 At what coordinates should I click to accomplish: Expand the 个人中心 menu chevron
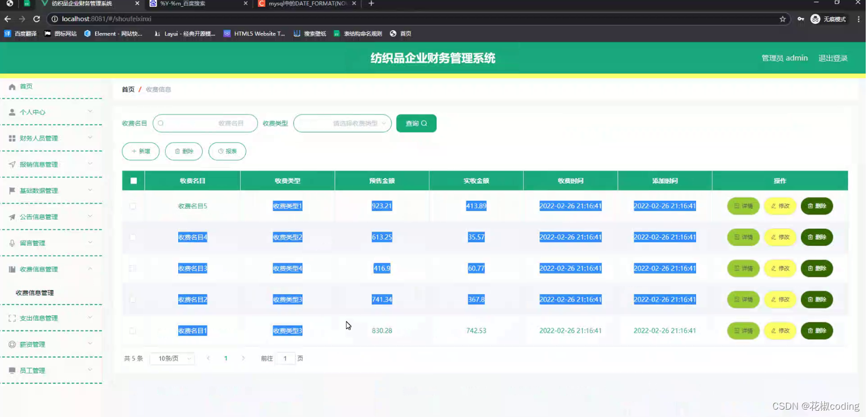point(90,112)
